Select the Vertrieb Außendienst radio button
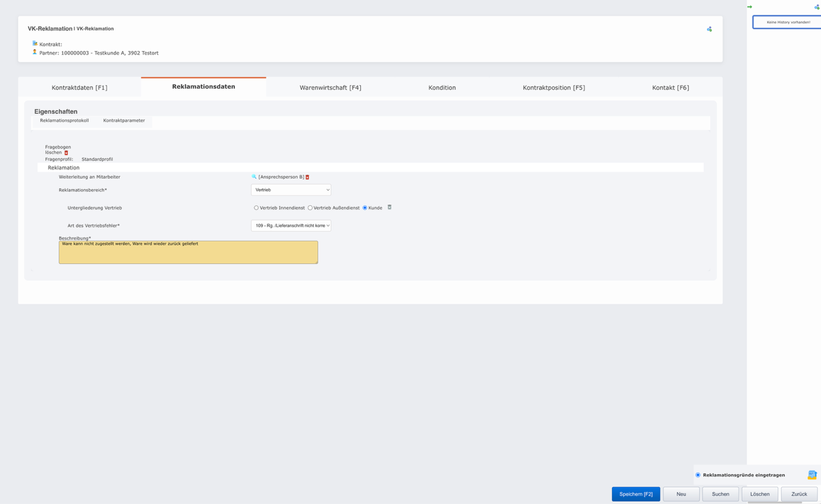Image resolution: width=821 pixels, height=504 pixels. click(310, 208)
